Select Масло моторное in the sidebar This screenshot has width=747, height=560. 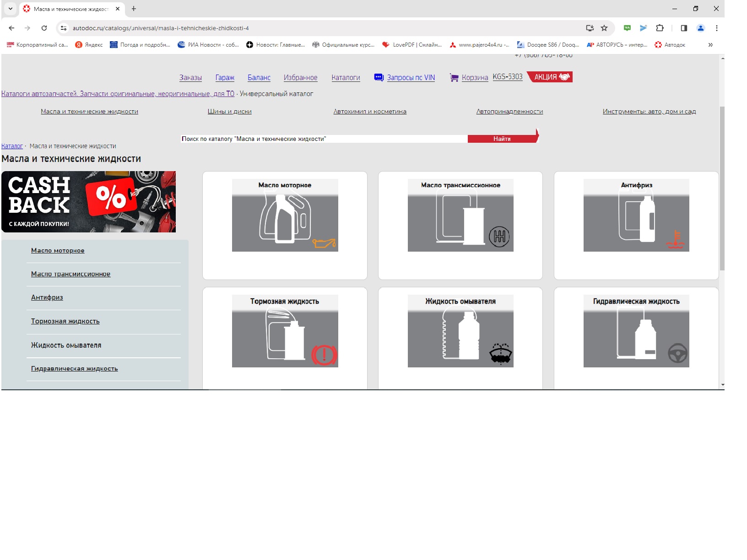click(58, 250)
